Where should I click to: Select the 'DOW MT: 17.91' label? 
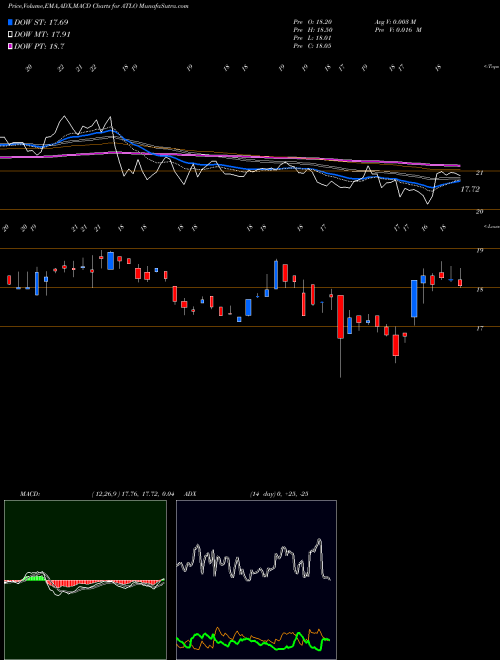click(42, 35)
